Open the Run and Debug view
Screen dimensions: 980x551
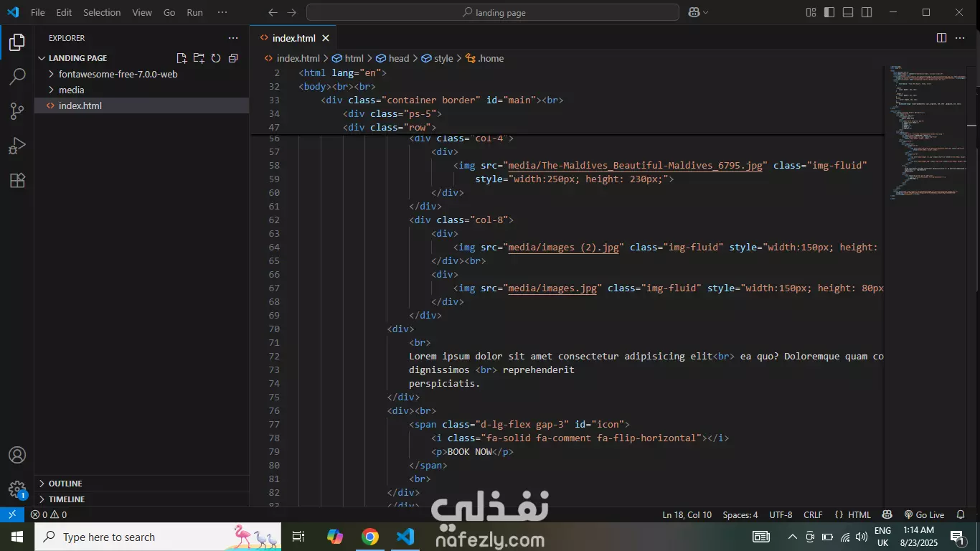point(17,146)
